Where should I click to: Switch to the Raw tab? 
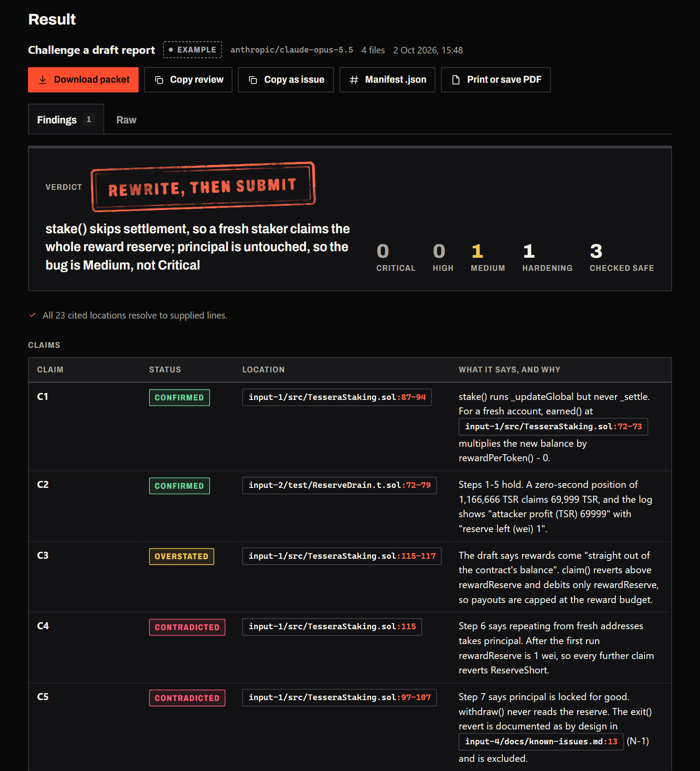click(126, 120)
